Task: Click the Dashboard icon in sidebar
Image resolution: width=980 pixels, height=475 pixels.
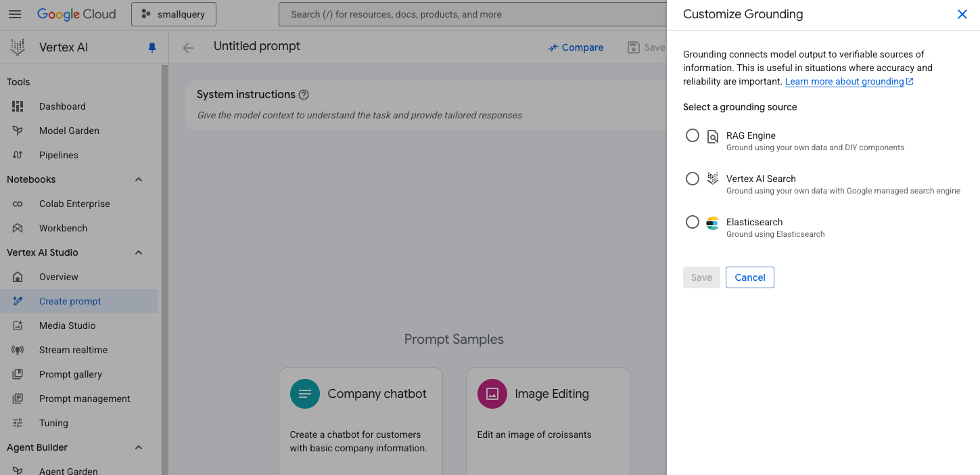Action: pos(18,106)
